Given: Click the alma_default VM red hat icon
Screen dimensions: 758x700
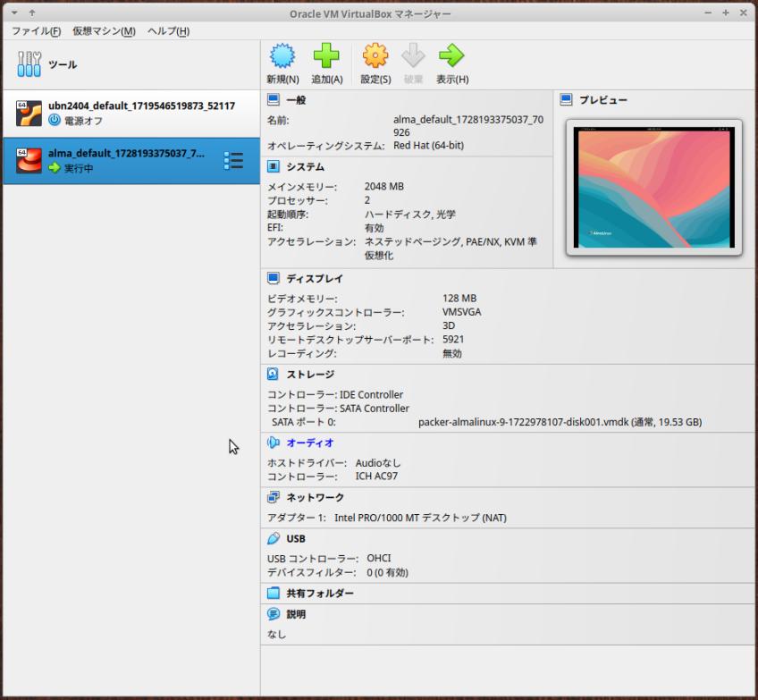Looking at the screenshot, I should coord(29,161).
